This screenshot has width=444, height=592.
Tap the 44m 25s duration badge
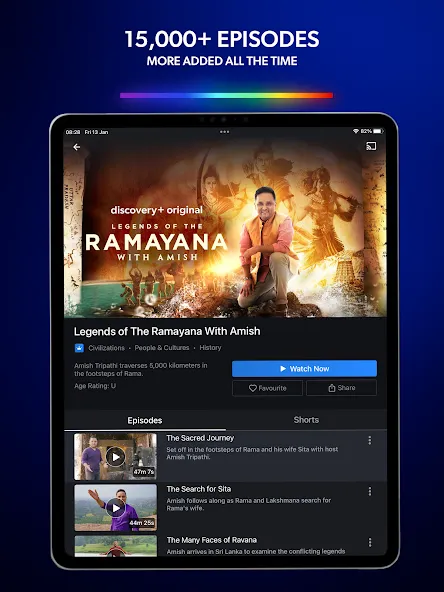coord(142,523)
